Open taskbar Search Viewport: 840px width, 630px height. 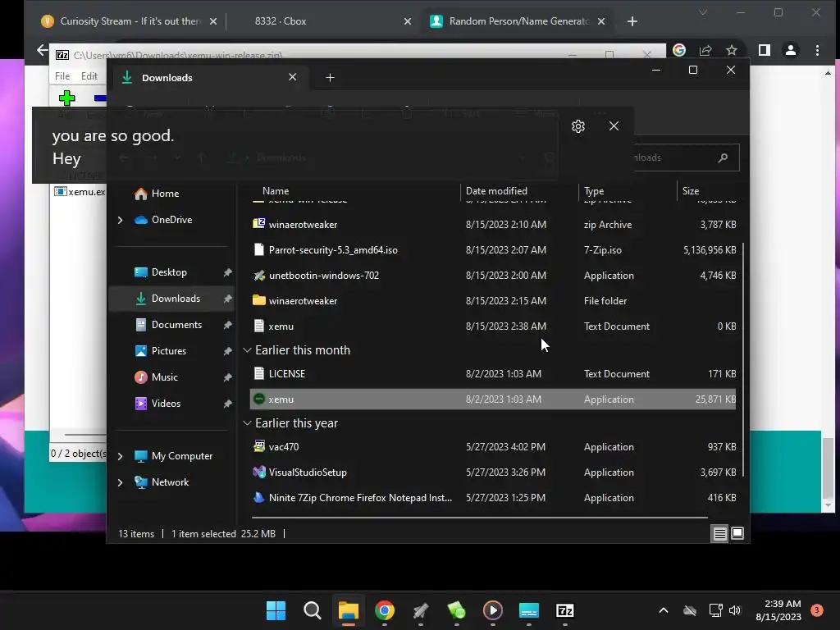312,610
